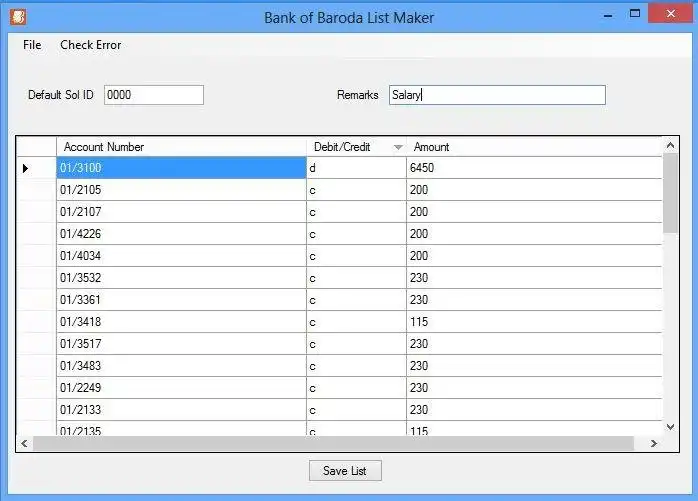Screen dimensions: 698x501
Task: Click the vertical scrollbar thumb
Action: tap(670, 193)
